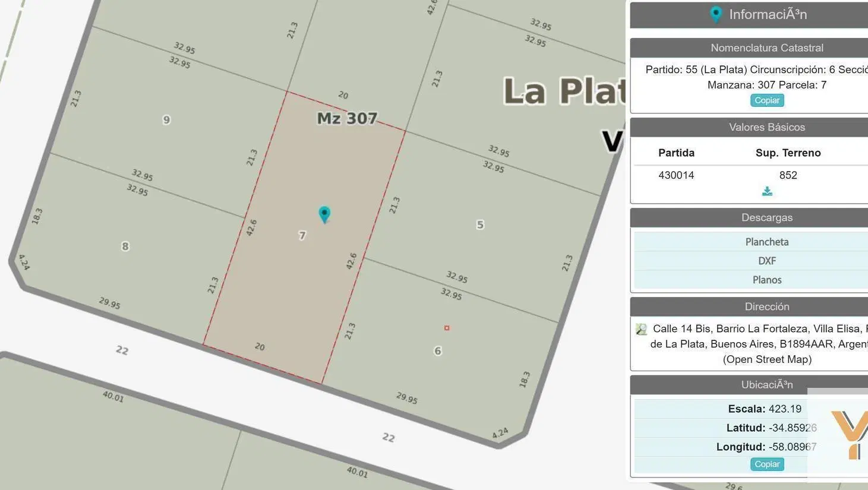Copy the latitude and longitude coordinates

767,464
